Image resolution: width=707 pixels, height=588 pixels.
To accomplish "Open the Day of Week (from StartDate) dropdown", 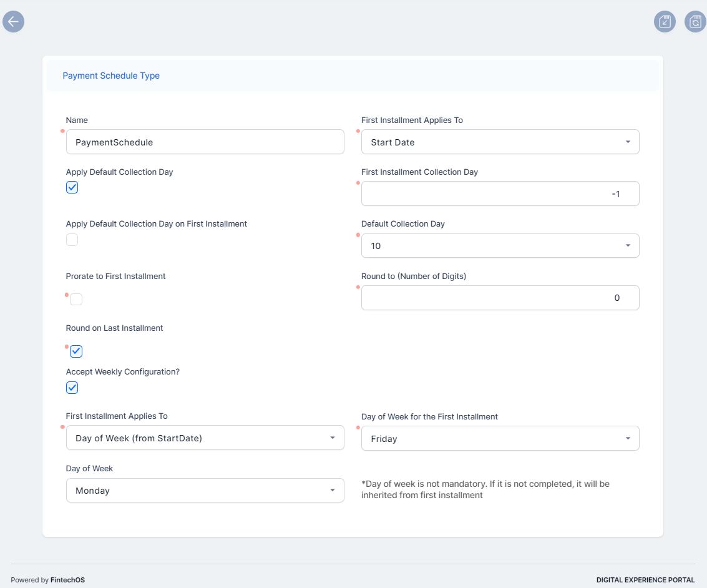I will (205, 438).
